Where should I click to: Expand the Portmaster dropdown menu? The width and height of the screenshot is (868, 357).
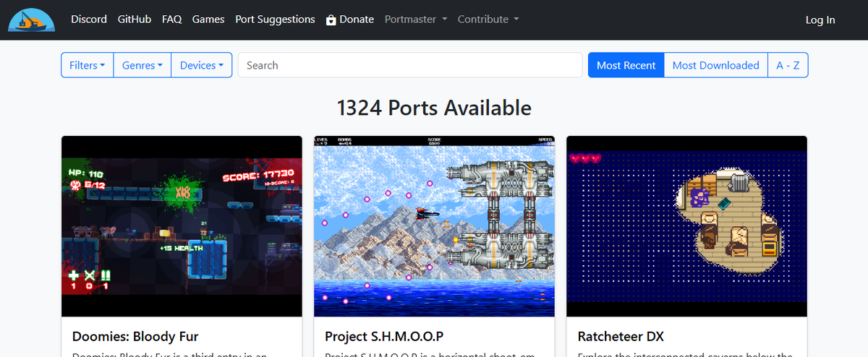click(x=416, y=20)
